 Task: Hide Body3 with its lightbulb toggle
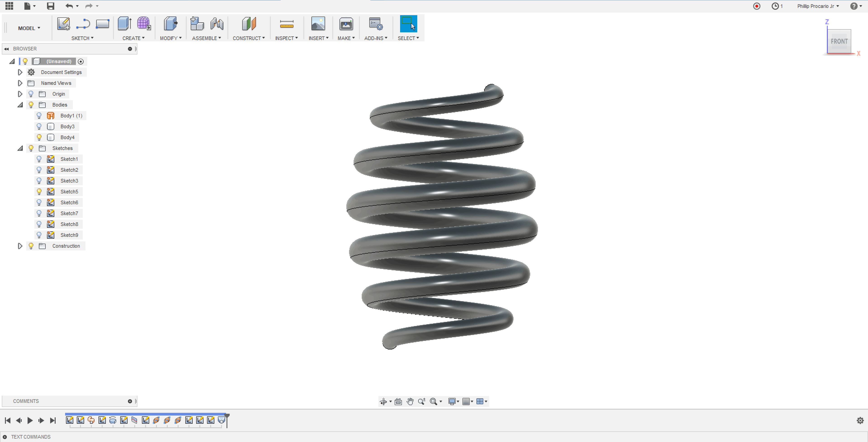tap(39, 126)
